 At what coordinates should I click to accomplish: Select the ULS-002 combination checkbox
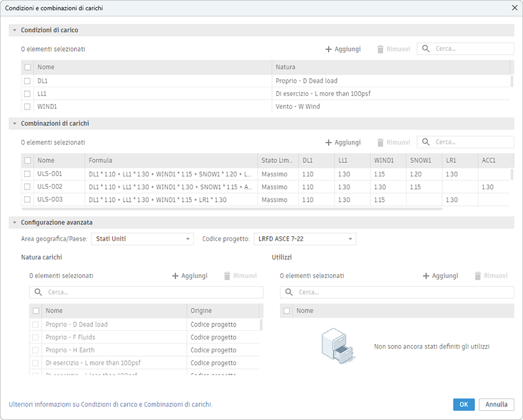tap(27, 187)
